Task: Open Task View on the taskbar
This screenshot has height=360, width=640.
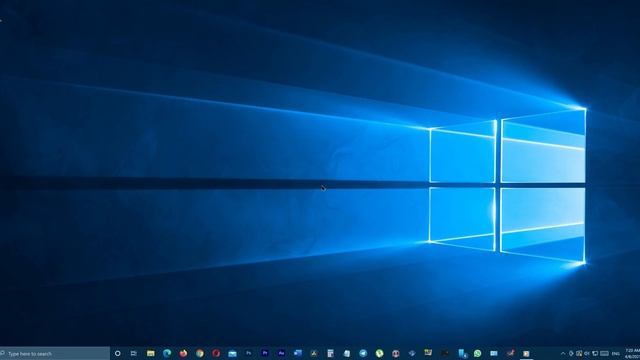Action: click(134, 353)
